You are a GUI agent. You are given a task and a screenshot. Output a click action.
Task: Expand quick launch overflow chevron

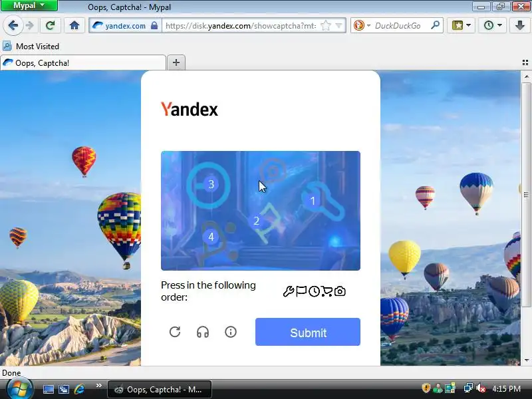click(x=98, y=386)
